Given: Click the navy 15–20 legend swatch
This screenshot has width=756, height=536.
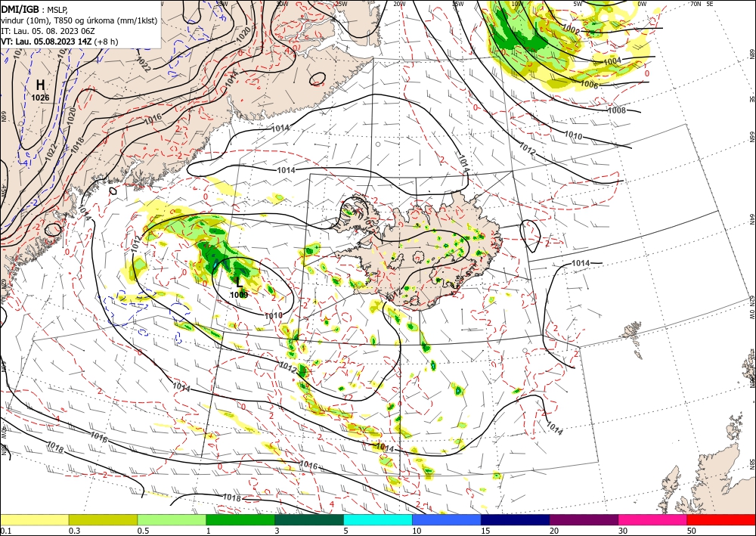Looking at the screenshot, I should [x=516, y=519].
